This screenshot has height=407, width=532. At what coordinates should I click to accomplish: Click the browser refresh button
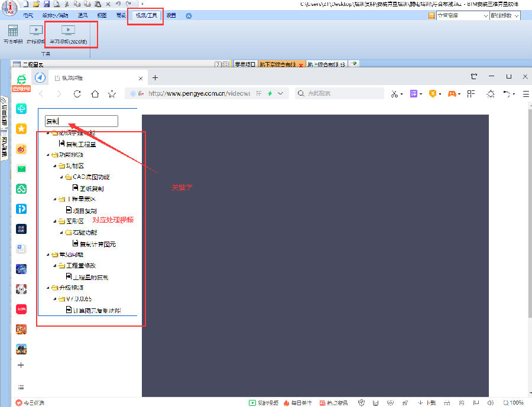point(77,93)
